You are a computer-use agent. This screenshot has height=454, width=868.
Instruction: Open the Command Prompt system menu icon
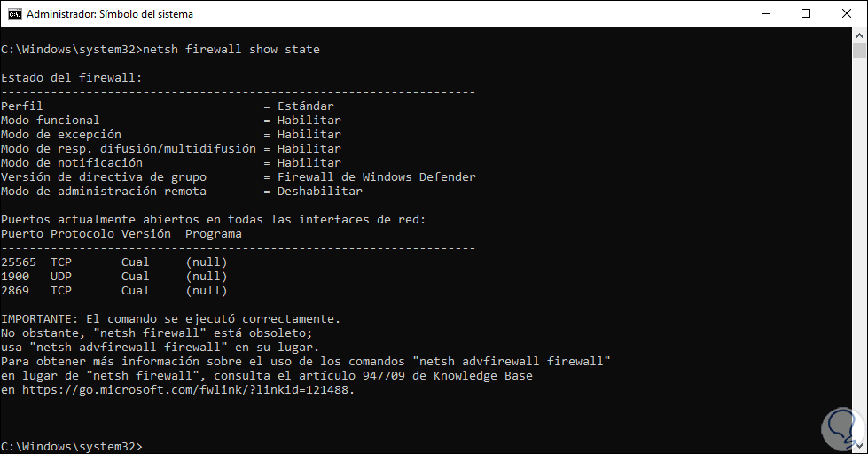13,14
